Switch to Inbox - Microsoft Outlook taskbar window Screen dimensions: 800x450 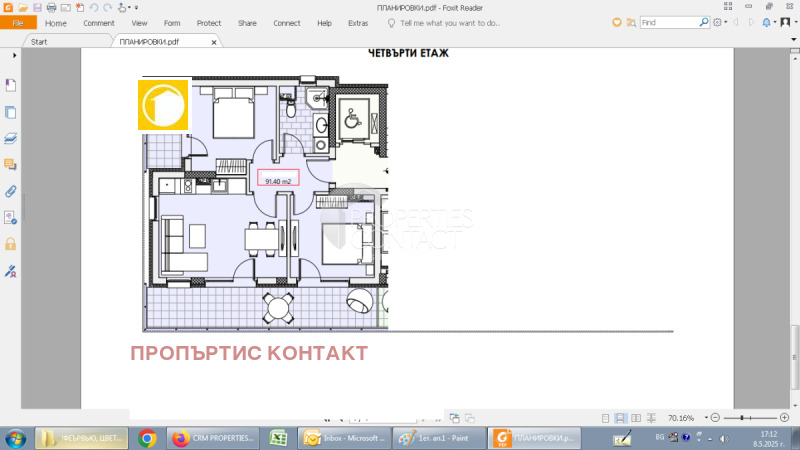344,438
